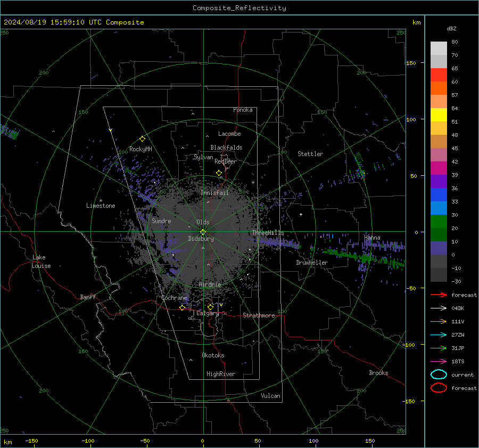Click the Calgary map label
The width and height of the screenshot is (479, 448).
(208, 313)
